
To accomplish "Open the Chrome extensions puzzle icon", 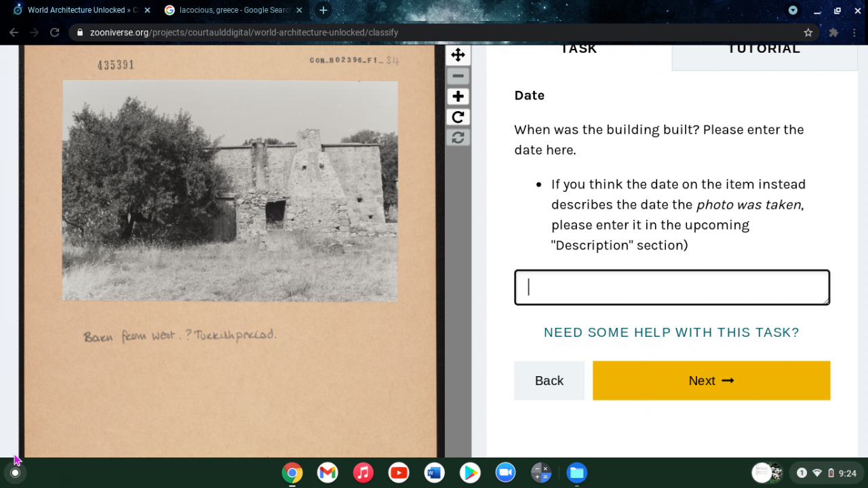I will point(833,33).
